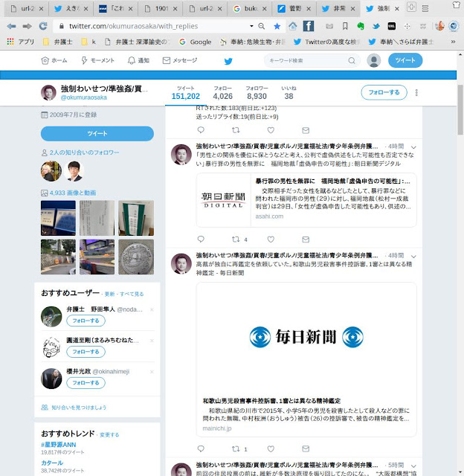Open the すべて見る suggested users link
Image resolution: width=464 pixels, height=476 pixels.
(132, 294)
